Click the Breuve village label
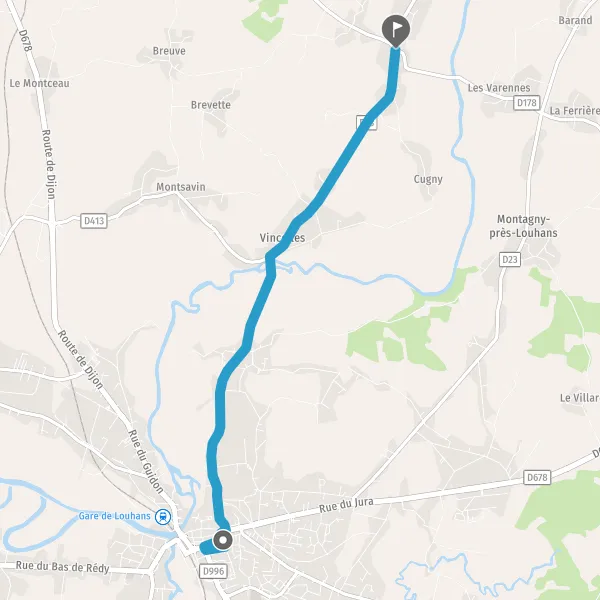The height and width of the screenshot is (600, 600). coord(169,51)
